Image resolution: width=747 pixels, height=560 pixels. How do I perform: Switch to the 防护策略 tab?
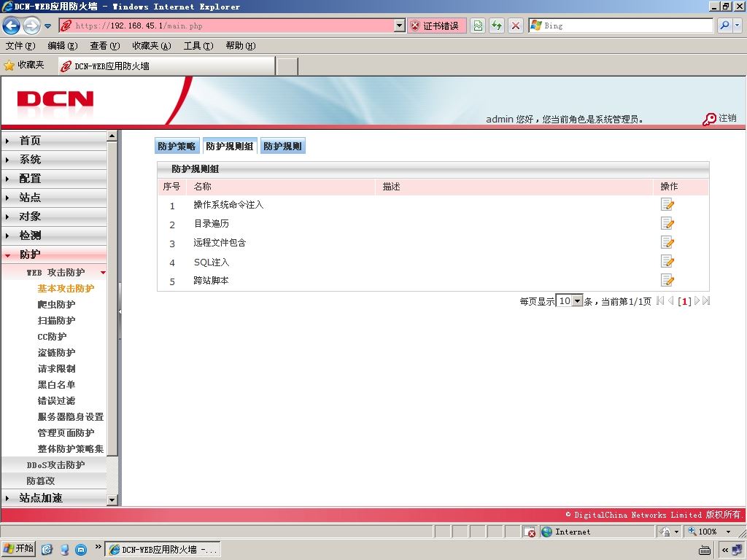click(177, 146)
